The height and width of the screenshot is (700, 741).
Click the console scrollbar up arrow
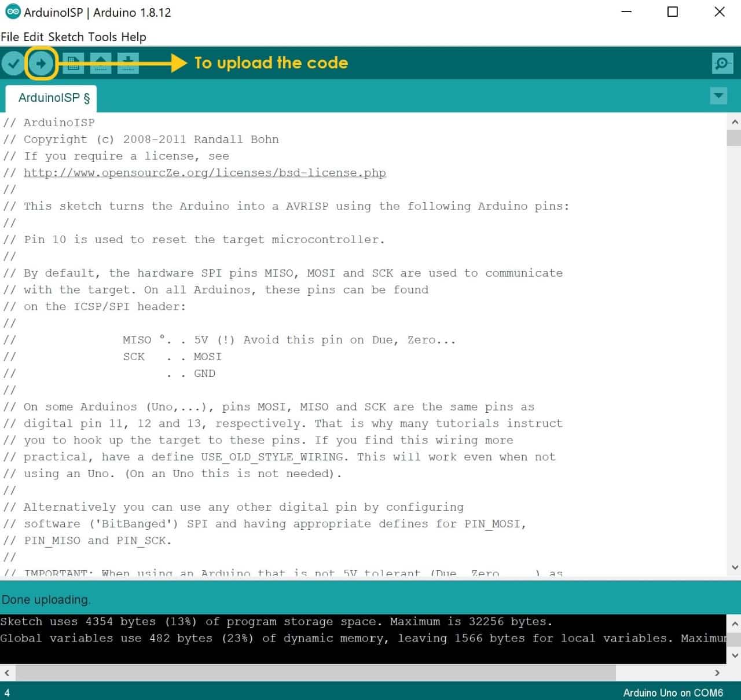(x=734, y=624)
